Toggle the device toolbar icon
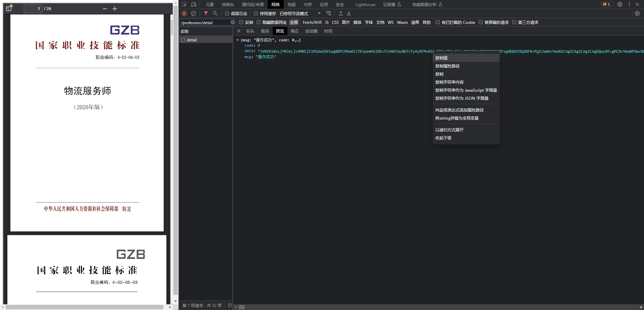 pos(194,4)
